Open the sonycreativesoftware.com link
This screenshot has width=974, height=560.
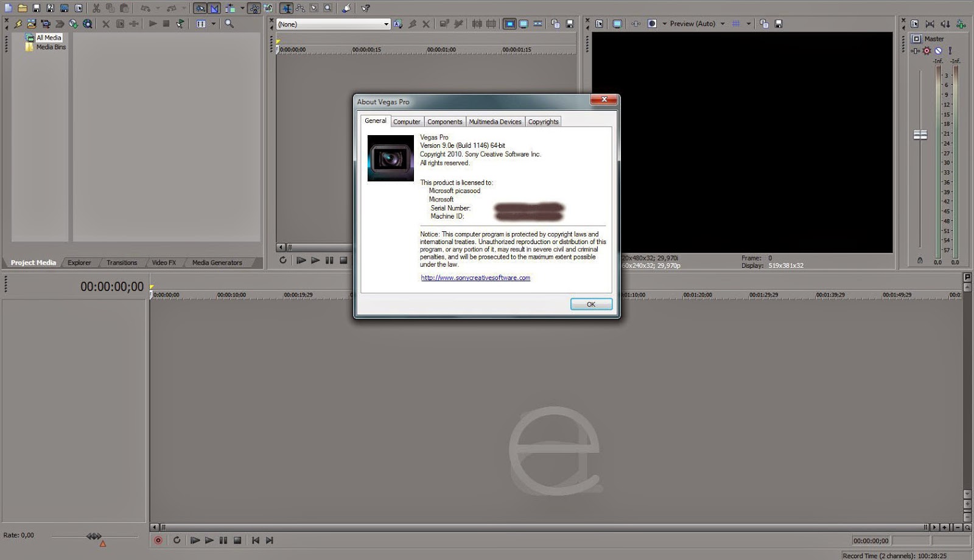tap(475, 278)
